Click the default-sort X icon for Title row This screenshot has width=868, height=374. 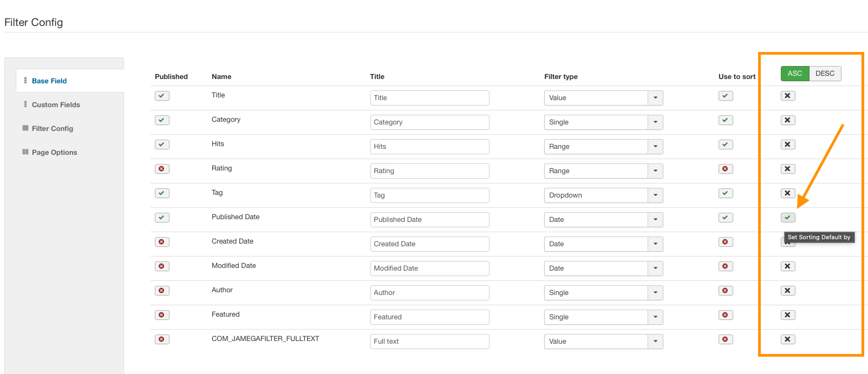788,96
